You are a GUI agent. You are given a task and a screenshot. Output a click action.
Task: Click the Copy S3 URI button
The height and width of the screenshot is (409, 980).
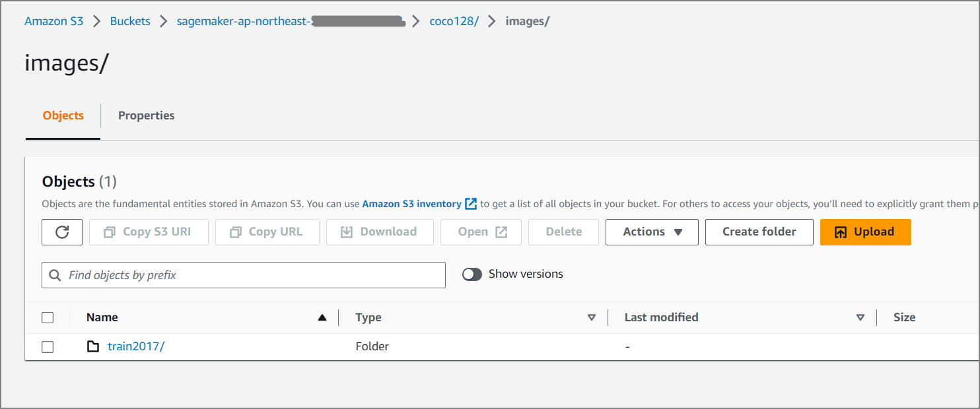point(149,232)
